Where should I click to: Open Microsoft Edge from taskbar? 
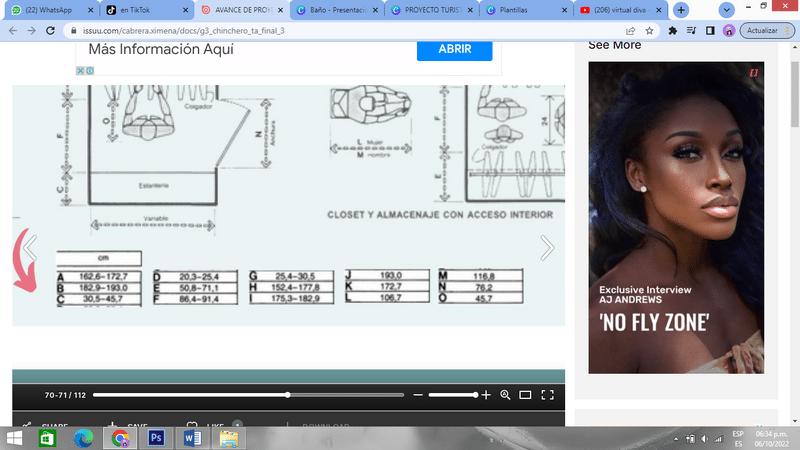coord(84,438)
